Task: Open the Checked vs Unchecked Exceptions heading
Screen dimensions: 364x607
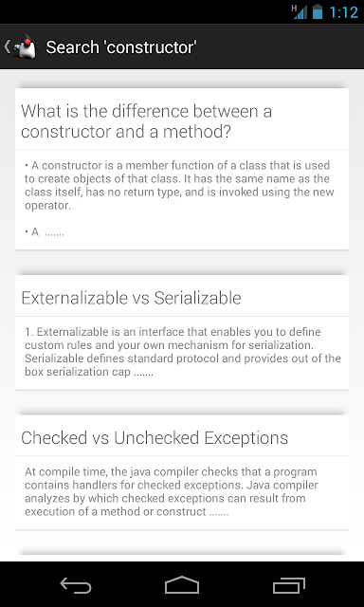Action: pyautogui.click(x=155, y=438)
